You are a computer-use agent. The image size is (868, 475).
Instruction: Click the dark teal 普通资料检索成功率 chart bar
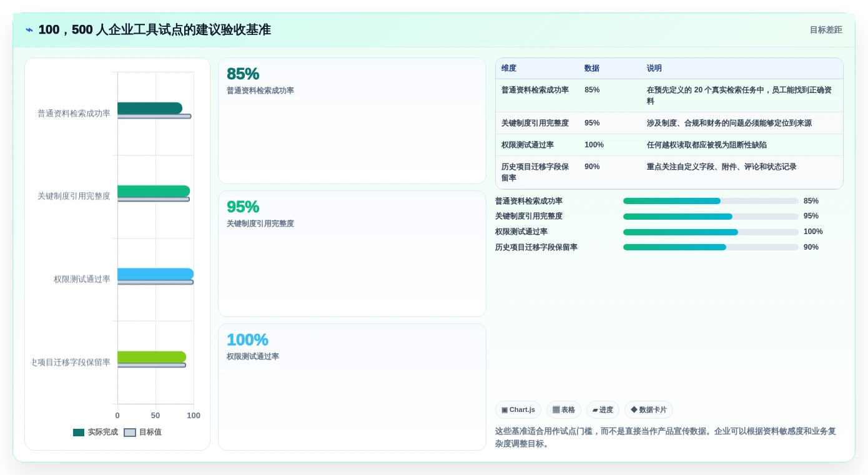[150, 108]
